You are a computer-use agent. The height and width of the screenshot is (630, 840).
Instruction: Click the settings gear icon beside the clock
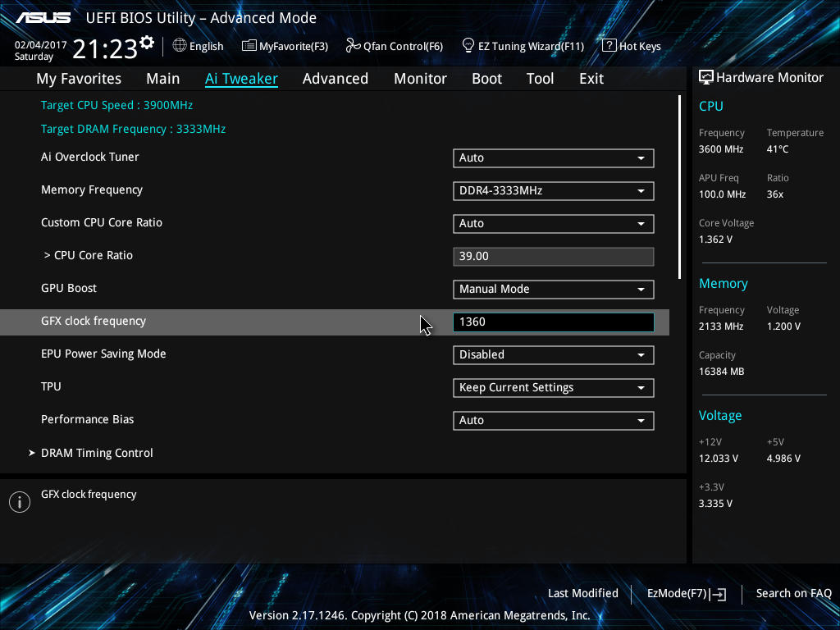(x=147, y=42)
